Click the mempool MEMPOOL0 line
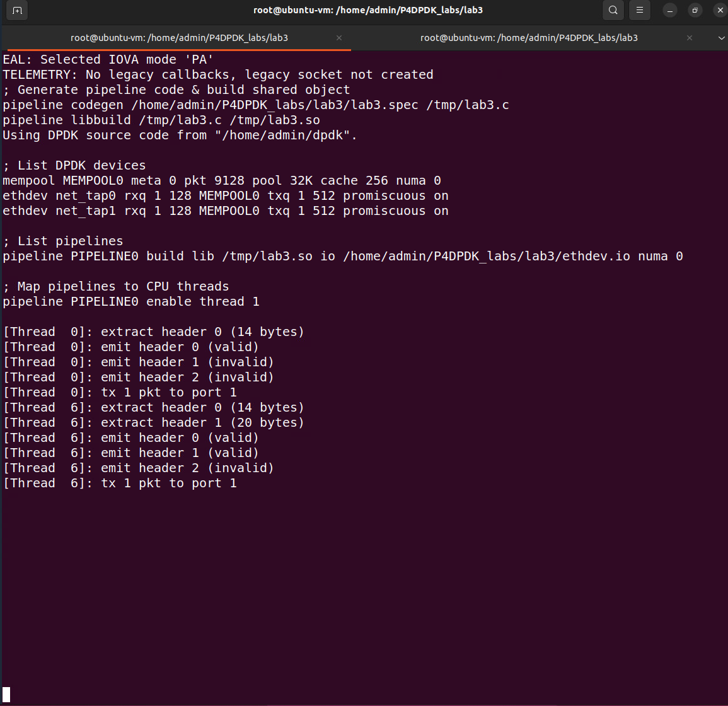The height and width of the screenshot is (706, 728). click(x=221, y=181)
